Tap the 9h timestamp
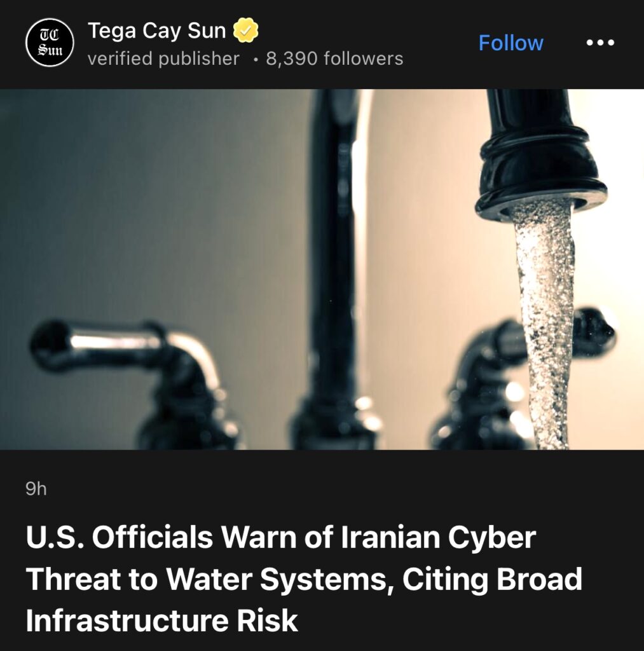644x651 pixels. [x=36, y=489]
